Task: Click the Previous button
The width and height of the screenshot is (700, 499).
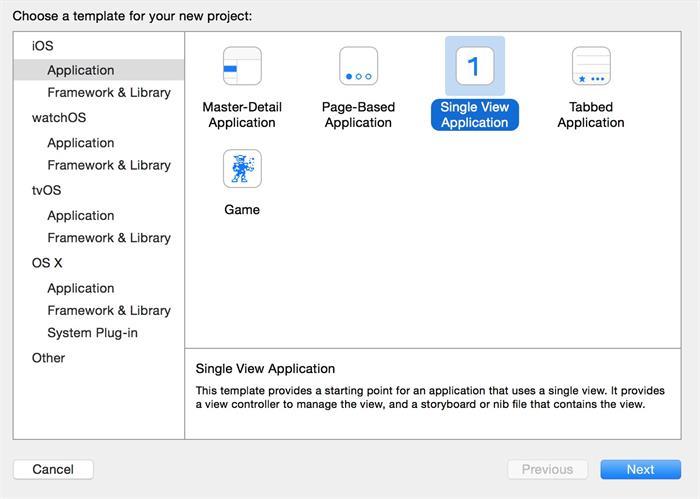Action: [547, 469]
